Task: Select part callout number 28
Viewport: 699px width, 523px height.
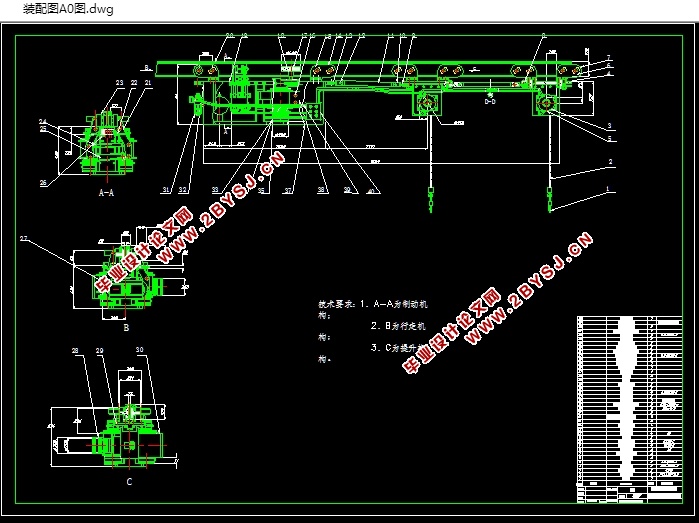Action: (75, 350)
